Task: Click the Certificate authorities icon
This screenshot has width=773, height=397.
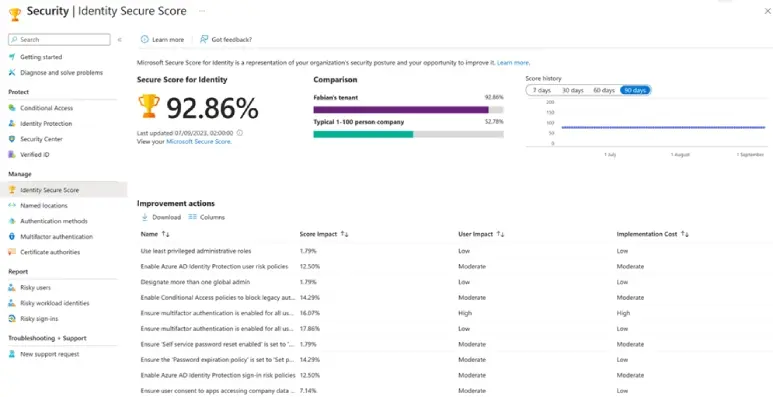Action: 12,252
